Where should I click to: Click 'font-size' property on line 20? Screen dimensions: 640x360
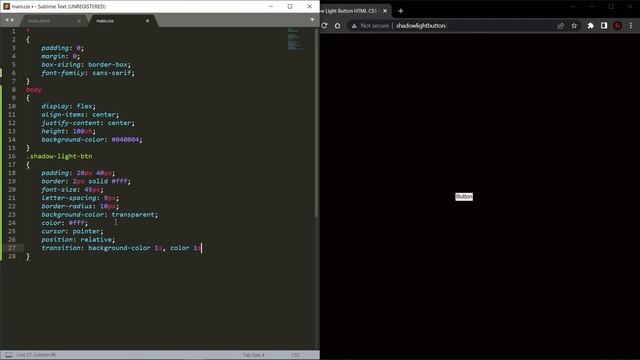pos(59,190)
